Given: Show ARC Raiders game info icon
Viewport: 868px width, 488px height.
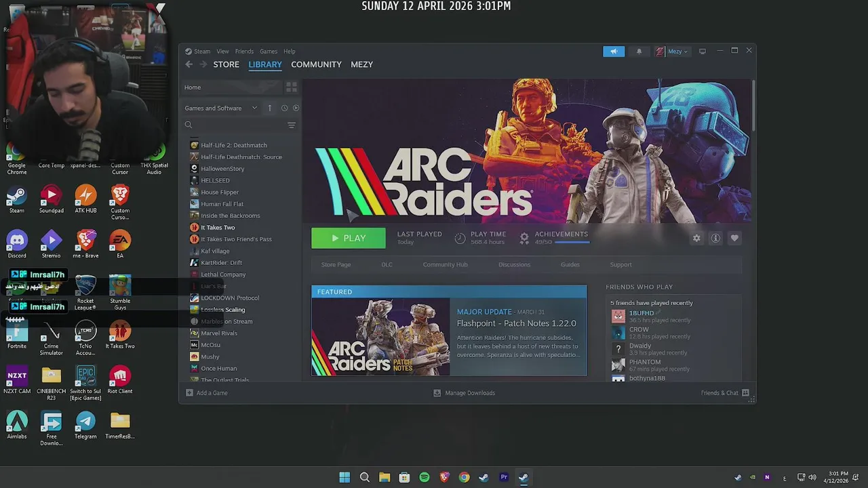Looking at the screenshot, I should [x=715, y=238].
